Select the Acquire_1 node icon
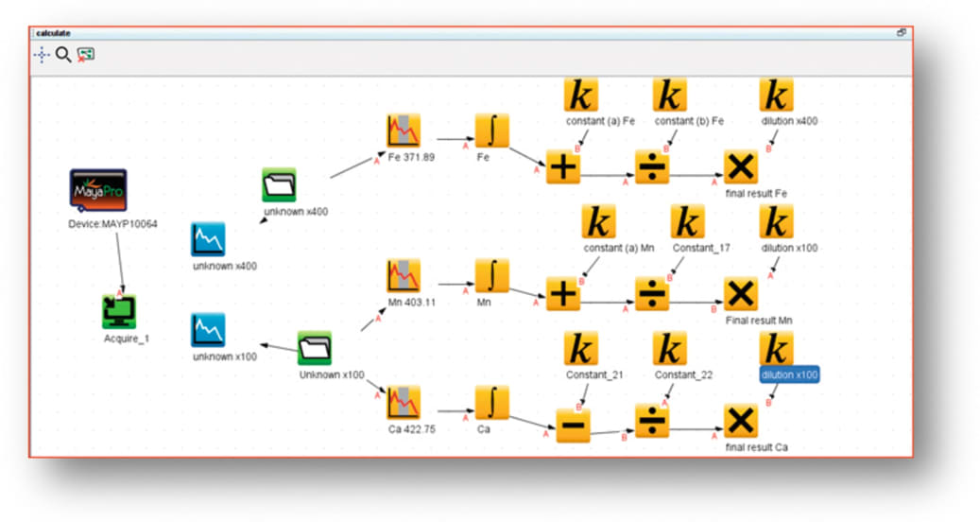 coord(119,312)
